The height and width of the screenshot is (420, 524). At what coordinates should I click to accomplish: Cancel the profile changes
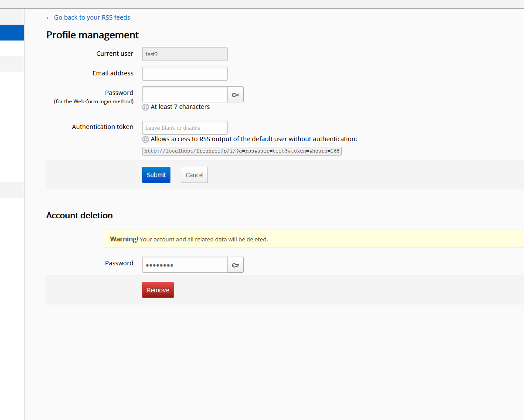[x=194, y=175]
